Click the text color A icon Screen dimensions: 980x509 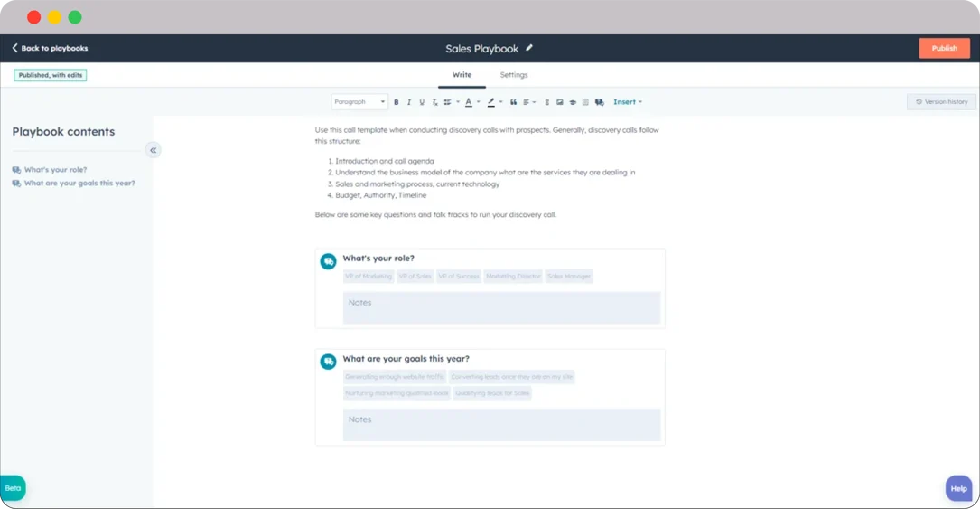[x=469, y=102]
